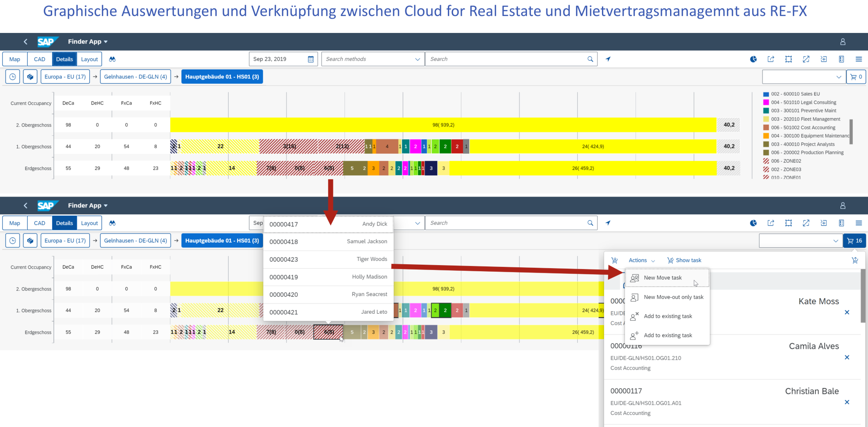Click locate-me arrow icon in upper toolbar
The height and width of the screenshot is (427, 868).
point(608,59)
